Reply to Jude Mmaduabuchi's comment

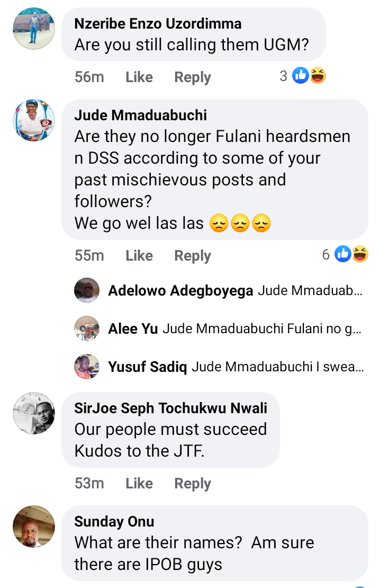click(193, 256)
